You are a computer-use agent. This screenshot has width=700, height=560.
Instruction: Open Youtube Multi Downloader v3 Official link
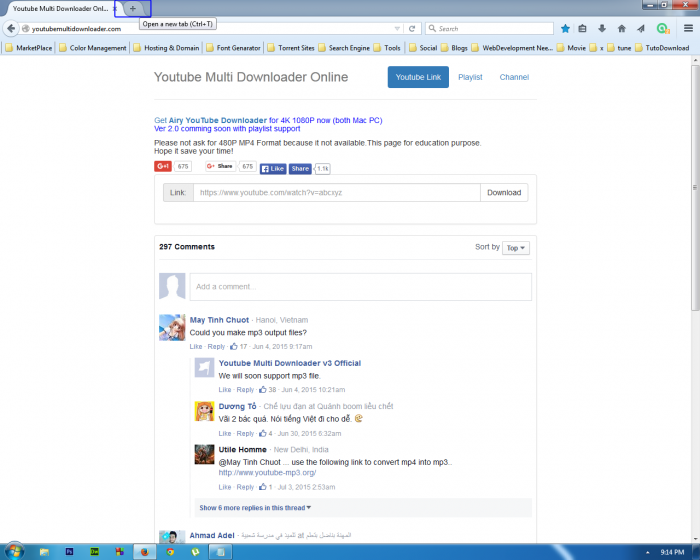point(290,363)
